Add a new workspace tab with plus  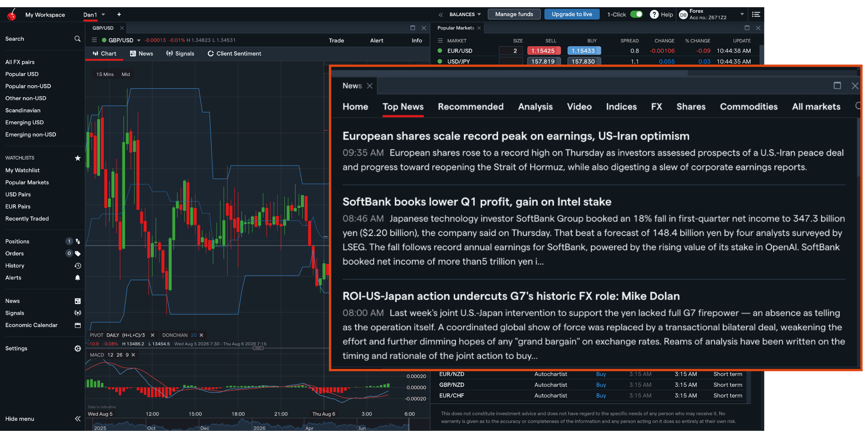(x=119, y=14)
